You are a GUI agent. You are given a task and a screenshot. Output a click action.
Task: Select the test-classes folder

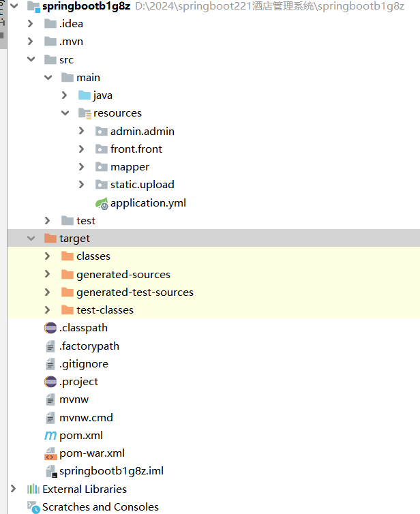[x=104, y=310]
